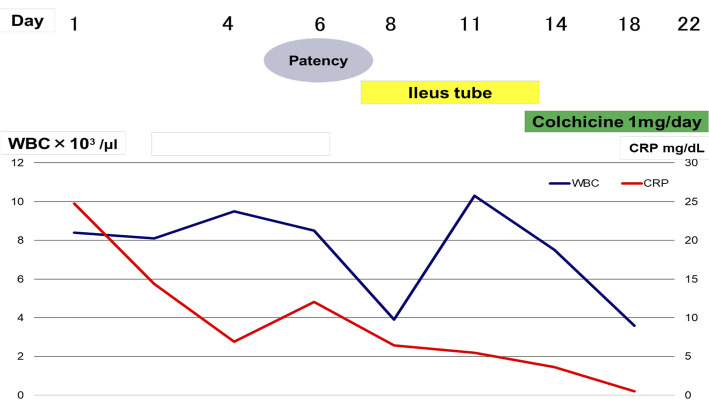Click the empty white text box

(x=241, y=144)
